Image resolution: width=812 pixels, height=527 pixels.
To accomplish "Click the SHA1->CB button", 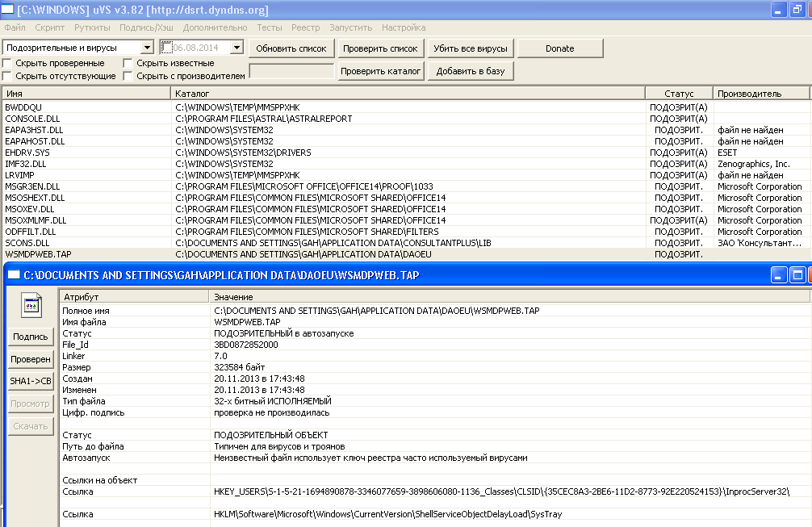I will [x=31, y=381].
